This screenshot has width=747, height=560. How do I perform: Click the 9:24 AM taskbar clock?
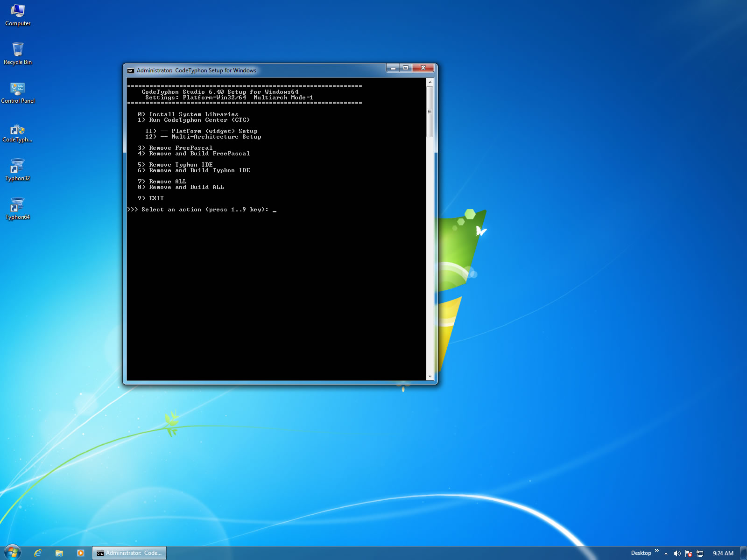point(723,553)
